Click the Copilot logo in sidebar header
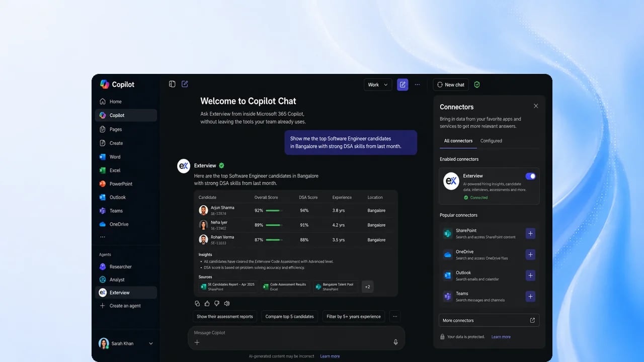The image size is (644, 362). pos(105,84)
